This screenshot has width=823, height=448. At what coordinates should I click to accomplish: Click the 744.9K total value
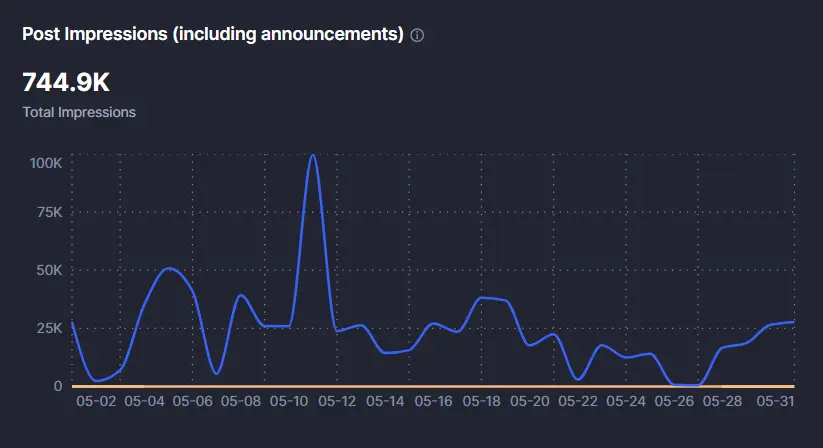point(66,82)
